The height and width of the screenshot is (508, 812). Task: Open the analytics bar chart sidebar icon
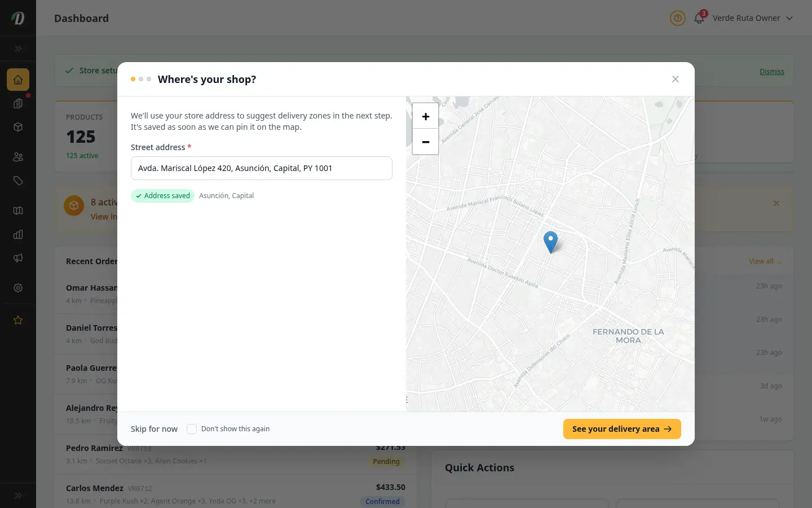point(18,234)
